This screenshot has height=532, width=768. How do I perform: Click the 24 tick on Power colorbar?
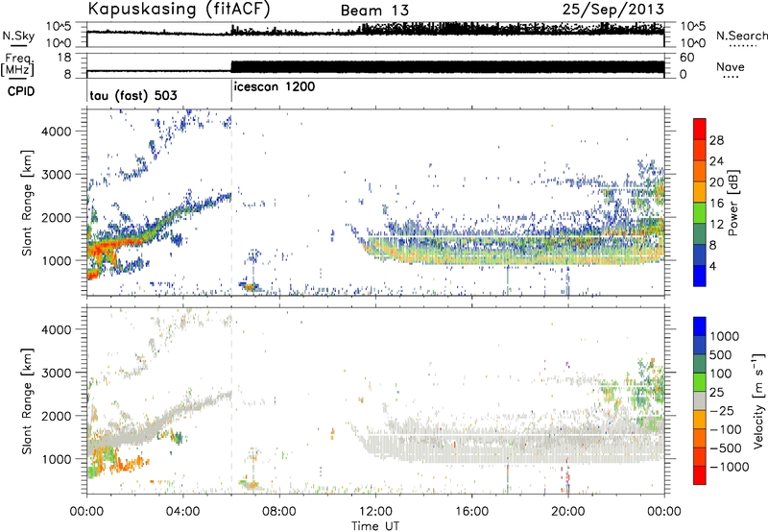(716, 161)
